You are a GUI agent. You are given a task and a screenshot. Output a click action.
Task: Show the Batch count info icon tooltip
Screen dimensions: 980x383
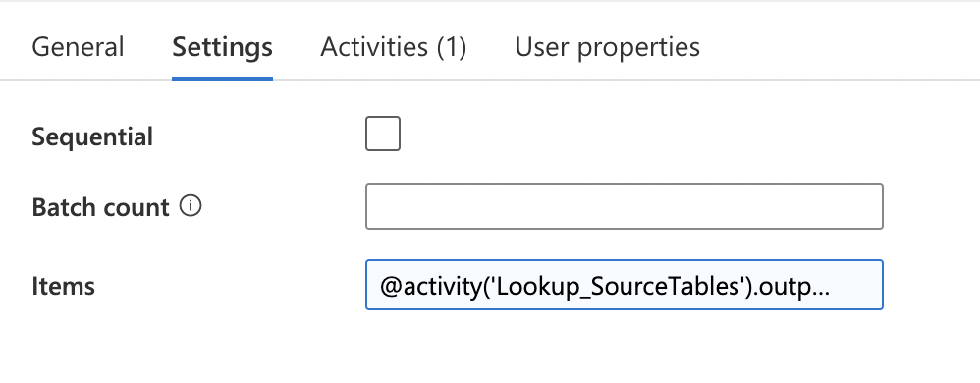[x=191, y=205]
